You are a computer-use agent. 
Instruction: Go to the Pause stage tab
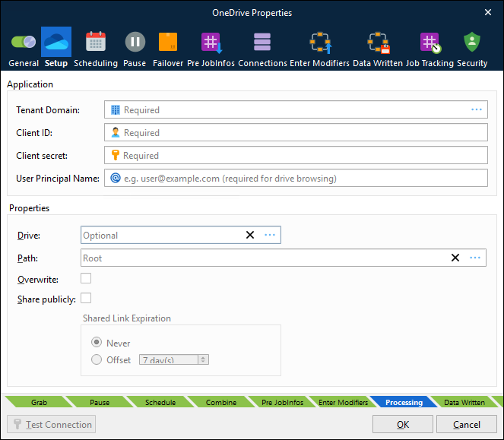(100, 403)
